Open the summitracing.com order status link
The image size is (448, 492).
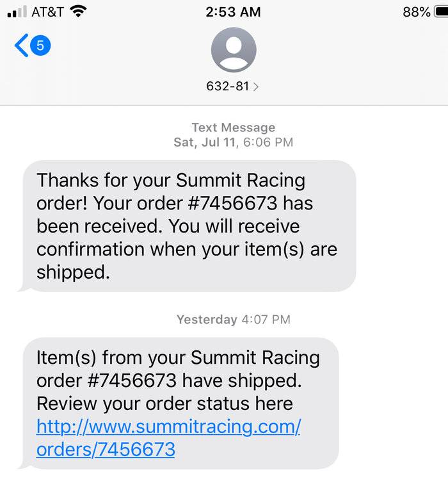(x=168, y=438)
